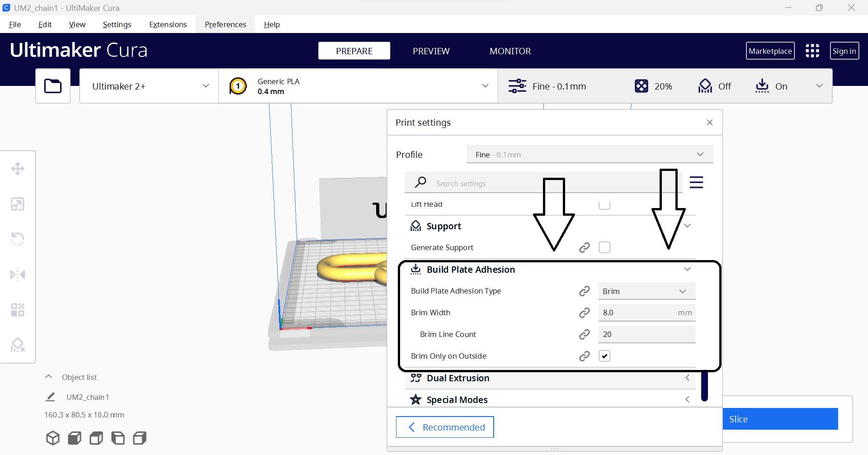Image resolution: width=868 pixels, height=455 pixels.
Task: Switch to left side view icon
Action: tap(118, 438)
